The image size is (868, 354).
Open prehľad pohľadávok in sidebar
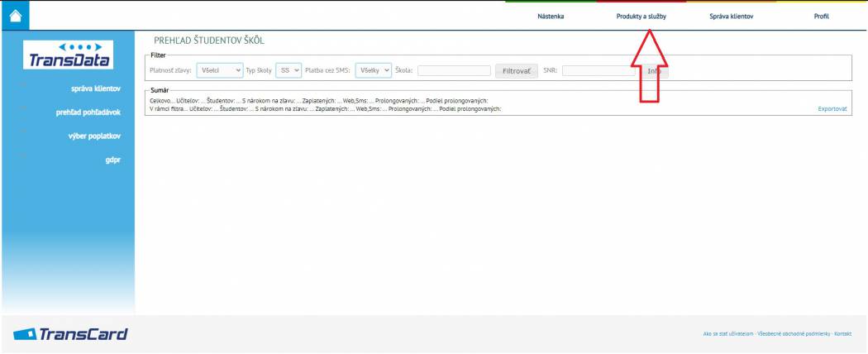[x=88, y=112]
